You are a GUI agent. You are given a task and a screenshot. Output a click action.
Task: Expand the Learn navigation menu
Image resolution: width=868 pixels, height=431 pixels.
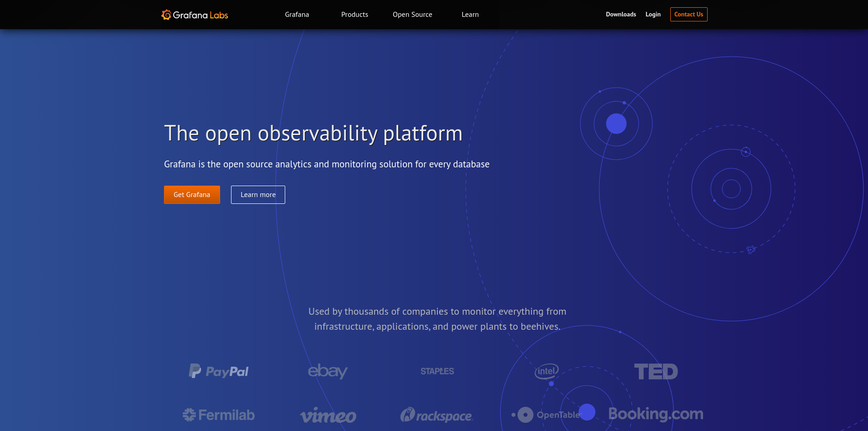tap(470, 14)
